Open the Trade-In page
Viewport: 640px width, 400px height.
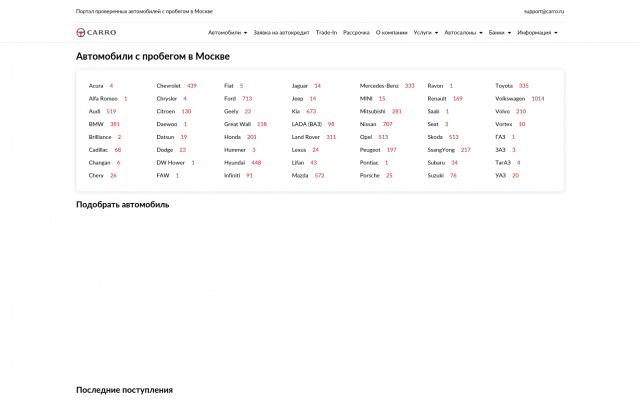click(326, 33)
